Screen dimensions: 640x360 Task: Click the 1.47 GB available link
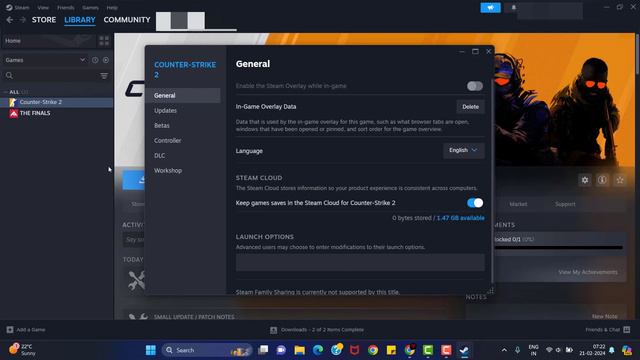[460, 218]
